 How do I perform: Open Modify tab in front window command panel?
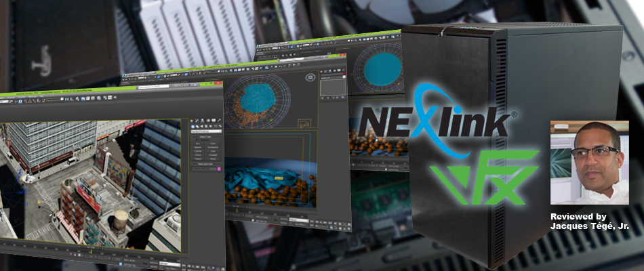(197, 121)
